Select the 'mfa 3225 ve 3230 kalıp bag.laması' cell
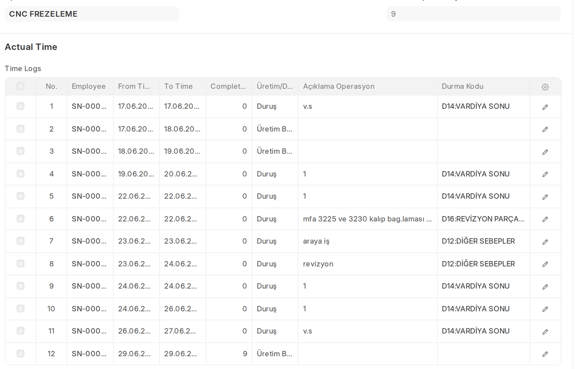Viewport: 588px width, 369px height. [367, 219]
